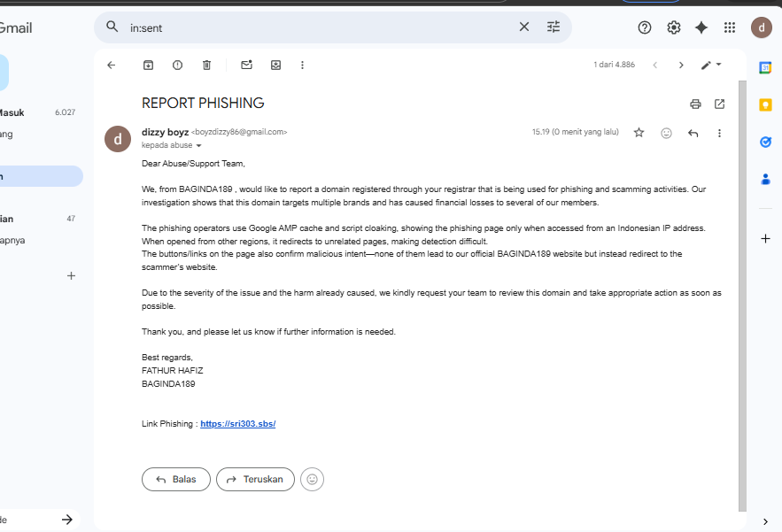Delete the email with the trash icon
This screenshot has height=532, width=782.
tap(206, 65)
